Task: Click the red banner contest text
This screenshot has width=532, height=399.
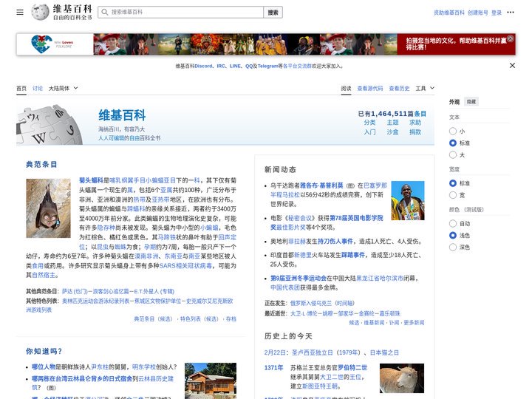Action: 456,44
